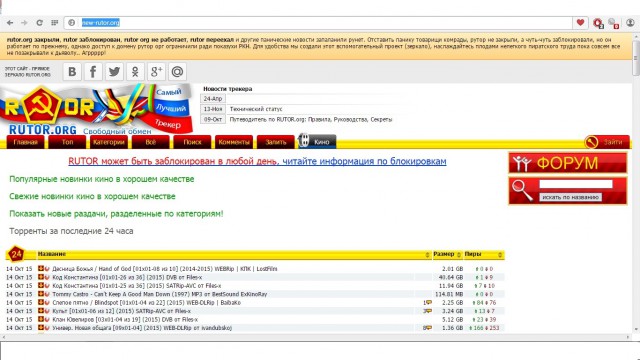640x360 pixels.
Task: Click the Зайти login button
Action: [607, 142]
